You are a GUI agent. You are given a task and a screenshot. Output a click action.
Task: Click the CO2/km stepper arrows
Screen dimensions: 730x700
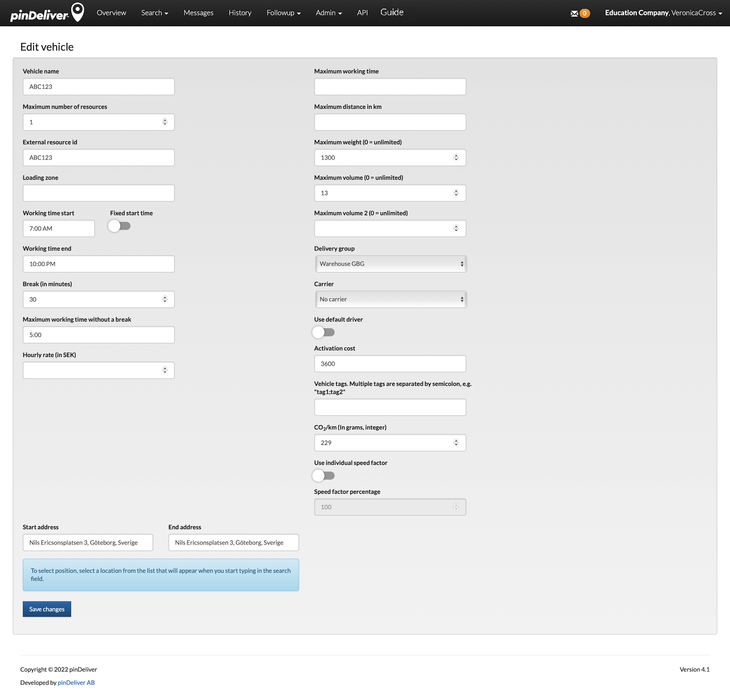[x=456, y=443]
